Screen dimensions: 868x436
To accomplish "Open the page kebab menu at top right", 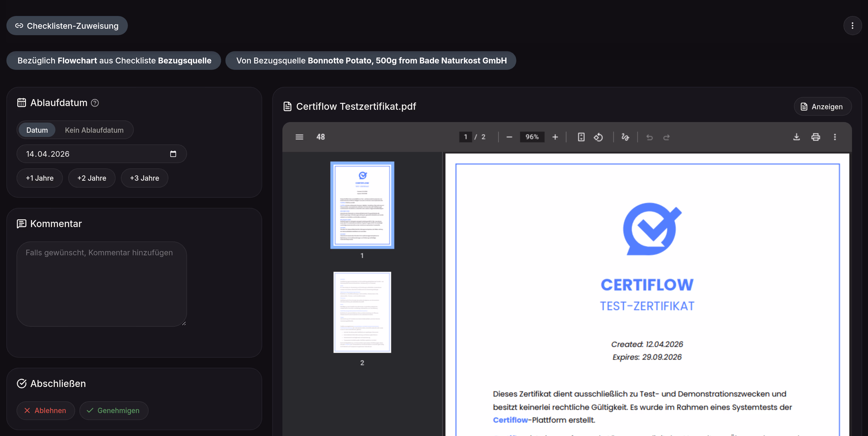I will [x=852, y=26].
